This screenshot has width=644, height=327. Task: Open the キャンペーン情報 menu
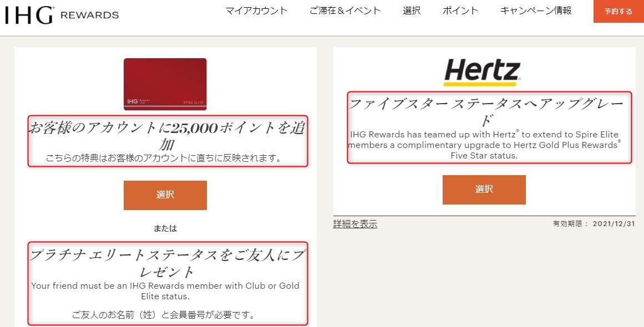point(536,11)
